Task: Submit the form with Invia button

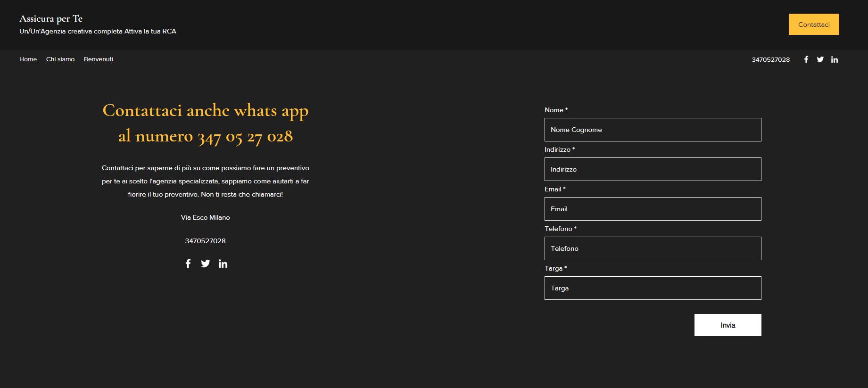Action: tap(727, 325)
